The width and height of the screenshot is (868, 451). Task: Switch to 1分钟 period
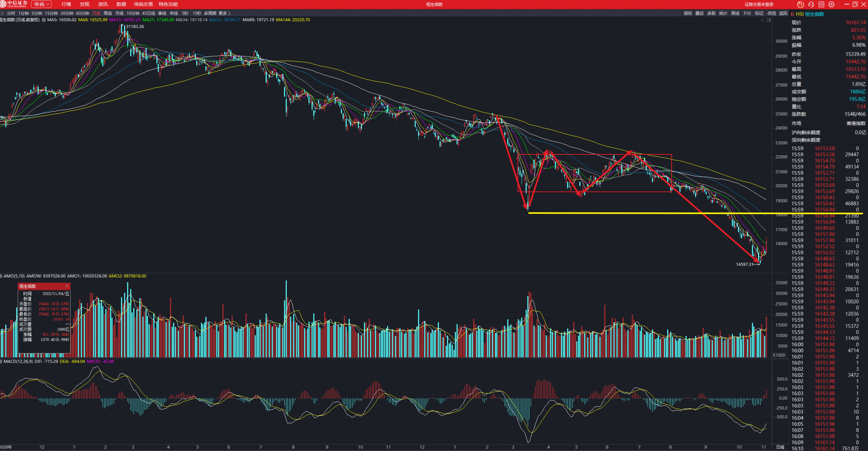click(24, 13)
